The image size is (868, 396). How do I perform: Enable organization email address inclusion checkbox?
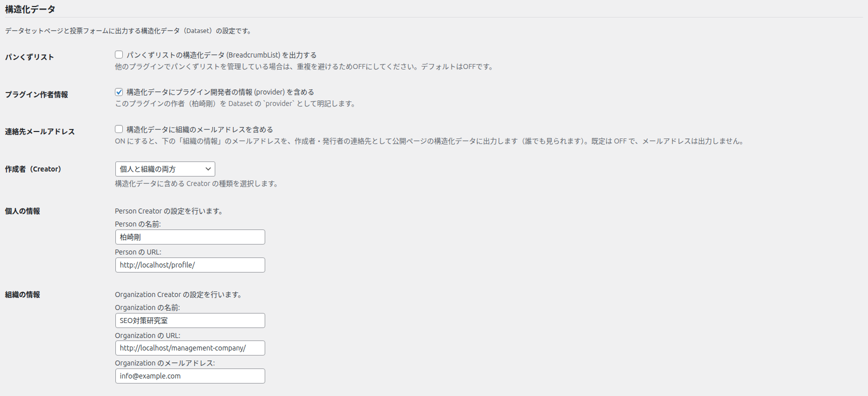[x=119, y=129]
